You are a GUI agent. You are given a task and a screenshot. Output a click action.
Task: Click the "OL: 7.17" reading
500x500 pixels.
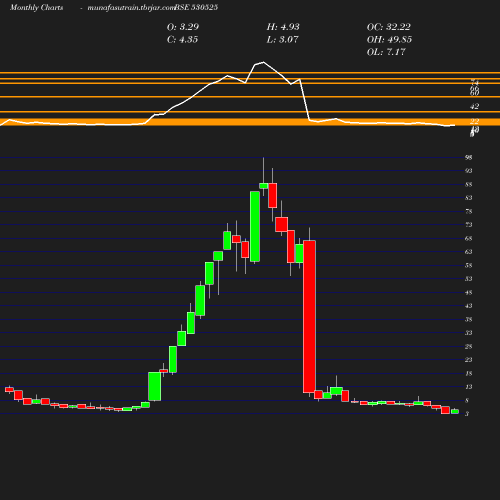click(x=386, y=52)
